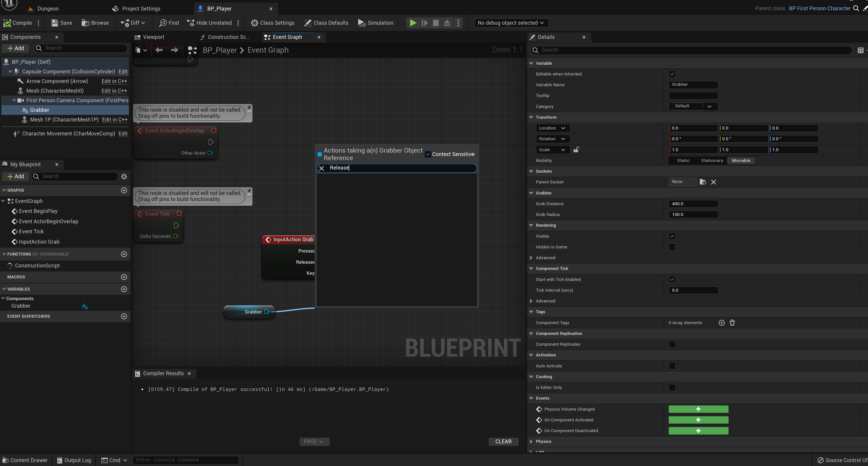Enable Hidden in Game checkbox
This screenshot has width=868, height=466.
[672, 247]
